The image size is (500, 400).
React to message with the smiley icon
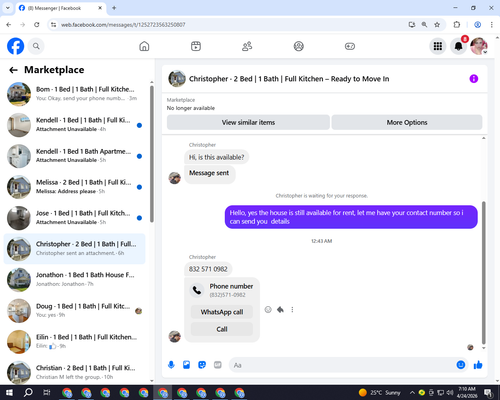tap(268, 310)
